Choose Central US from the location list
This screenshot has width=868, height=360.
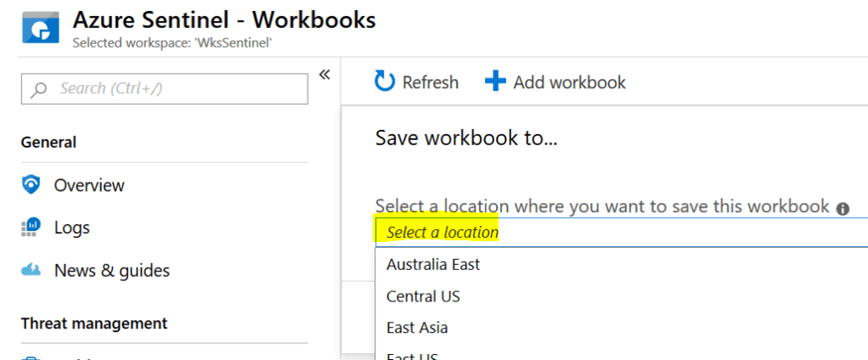(x=423, y=296)
